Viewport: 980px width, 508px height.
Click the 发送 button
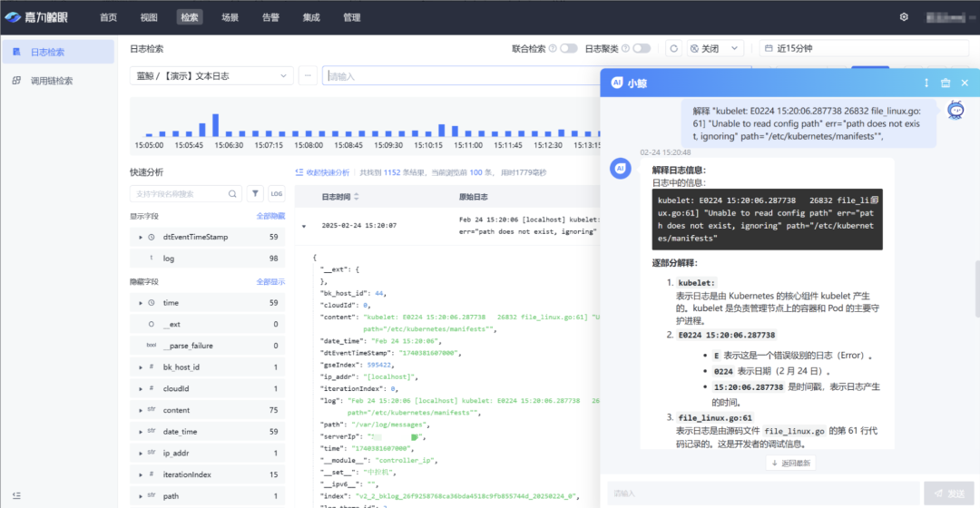click(x=949, y=493)
